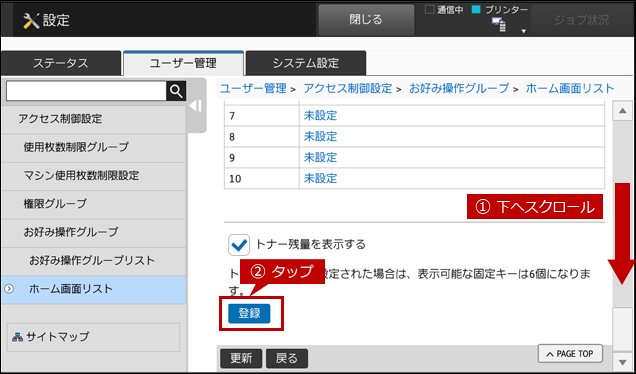Collapse the sidebar with the arrow handle
Screen dimensions: 636x374
(x=196, y=106)
